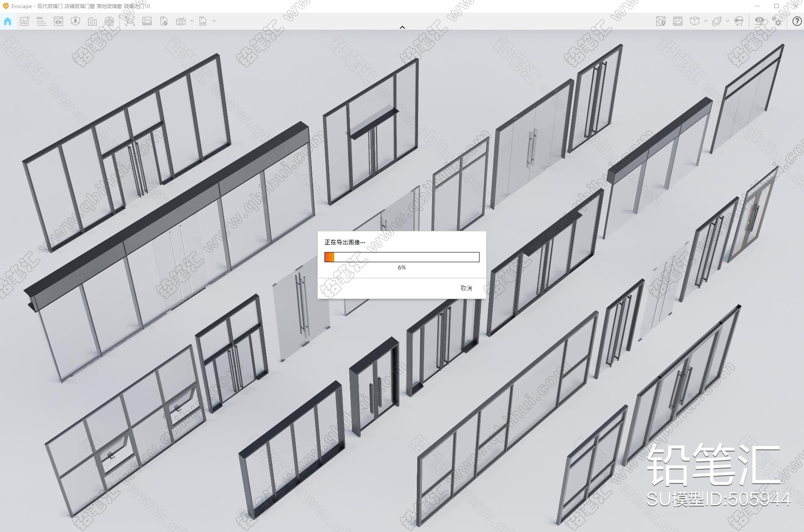Viewport: 804px width, 532px height.
Task: Click the cube projection mode icon
Action: click(695, 21)
